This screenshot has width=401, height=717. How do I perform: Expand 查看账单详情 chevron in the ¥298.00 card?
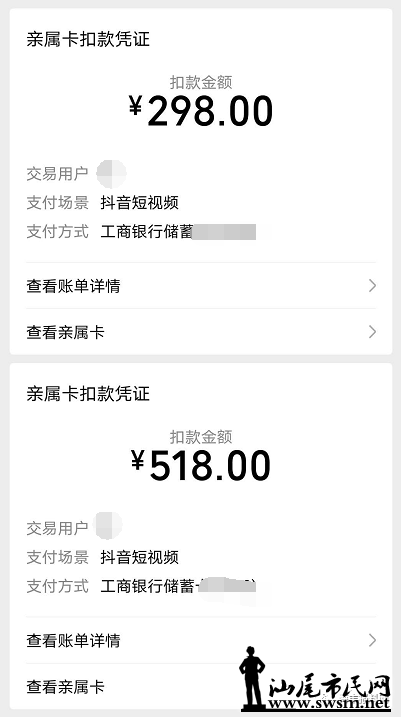coord(373,286)
